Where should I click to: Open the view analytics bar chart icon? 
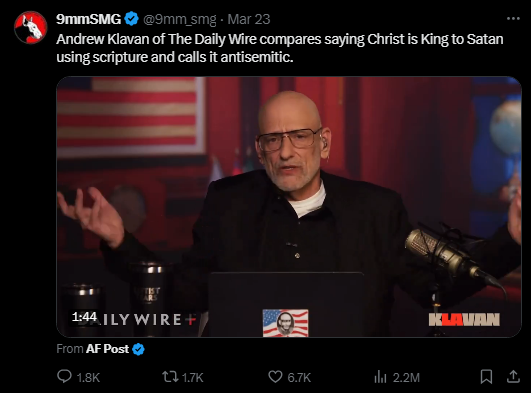coord(380,377)
